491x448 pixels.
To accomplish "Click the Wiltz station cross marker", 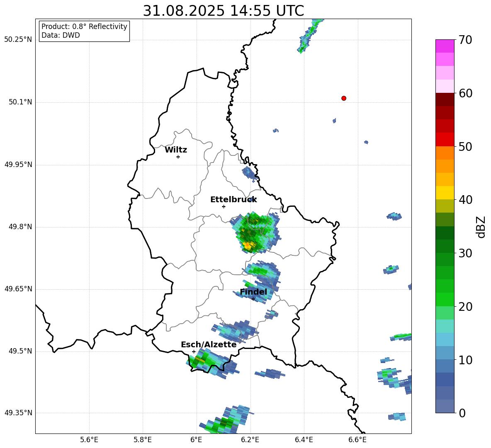I will pyautogui.click(x=178, y=157).
